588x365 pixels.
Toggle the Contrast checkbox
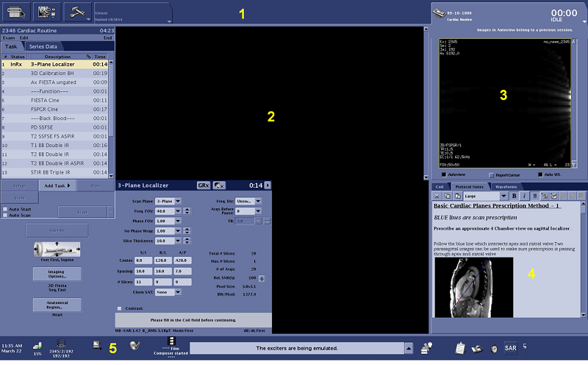(119, 308)
